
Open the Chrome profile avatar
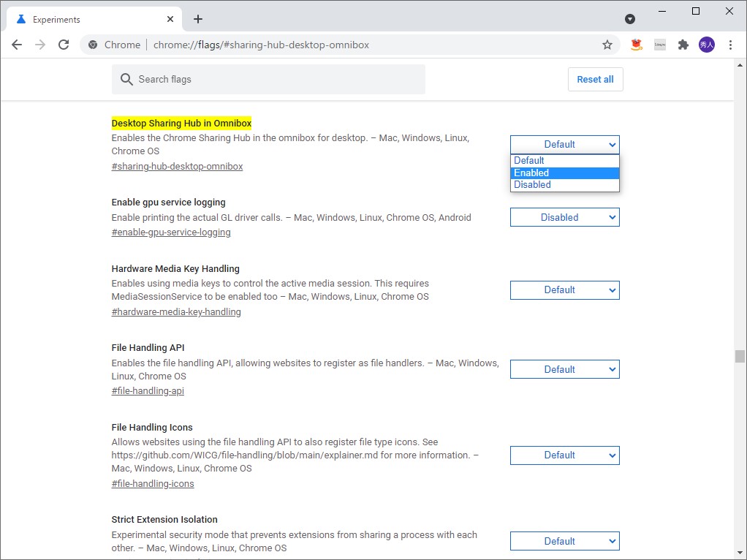coord(706,45)
